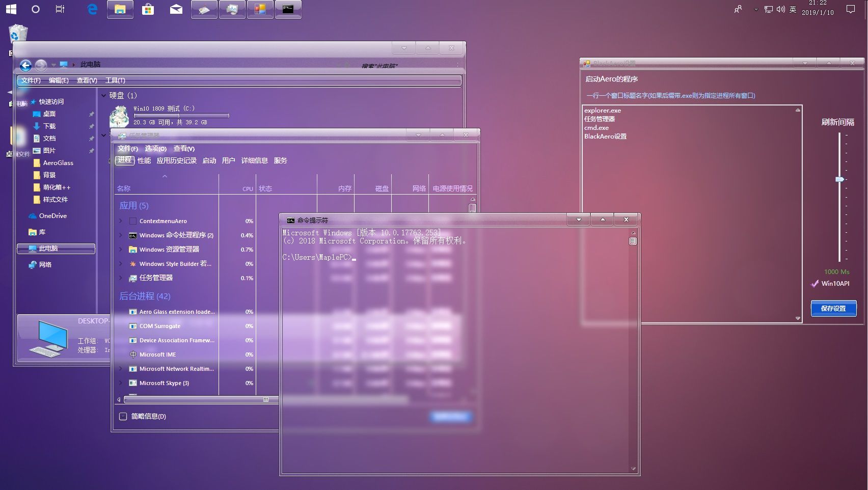Sort by the CPU column header
Image resolution: width=868 pixels, height=490 pixels.
pyautogui.click(x=237, y=184)
